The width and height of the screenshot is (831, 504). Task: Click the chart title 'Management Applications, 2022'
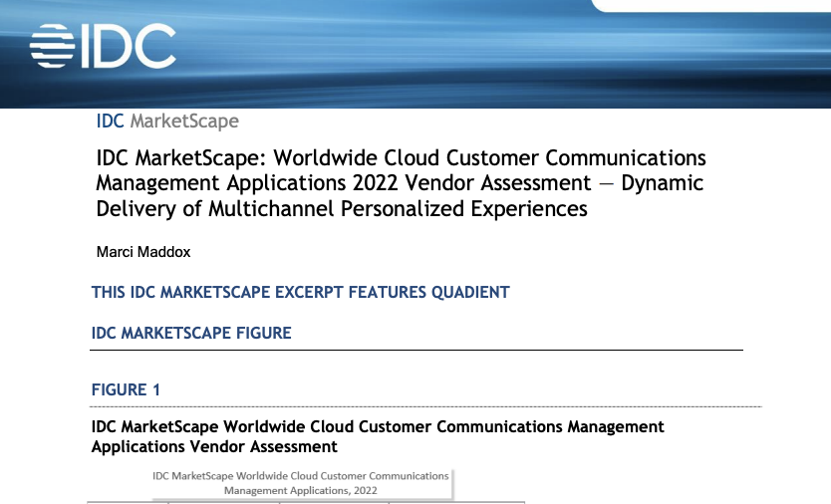pos(301,491)
